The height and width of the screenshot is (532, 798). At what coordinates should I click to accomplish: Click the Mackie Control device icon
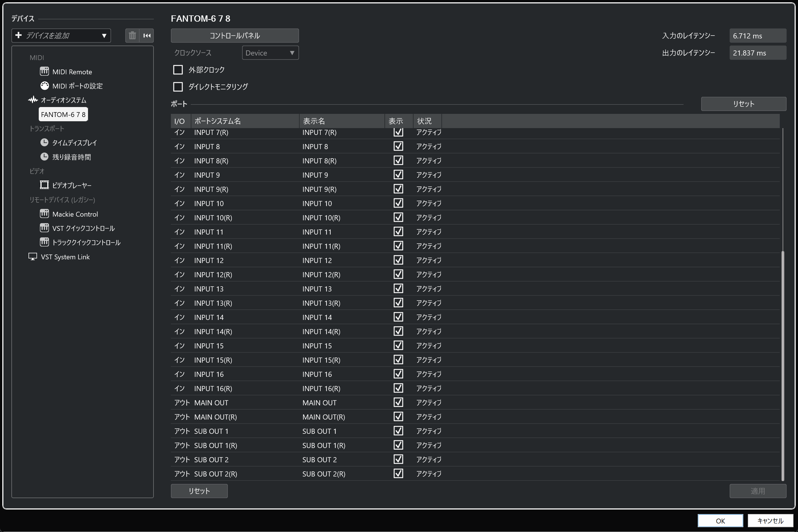point(44,214)
